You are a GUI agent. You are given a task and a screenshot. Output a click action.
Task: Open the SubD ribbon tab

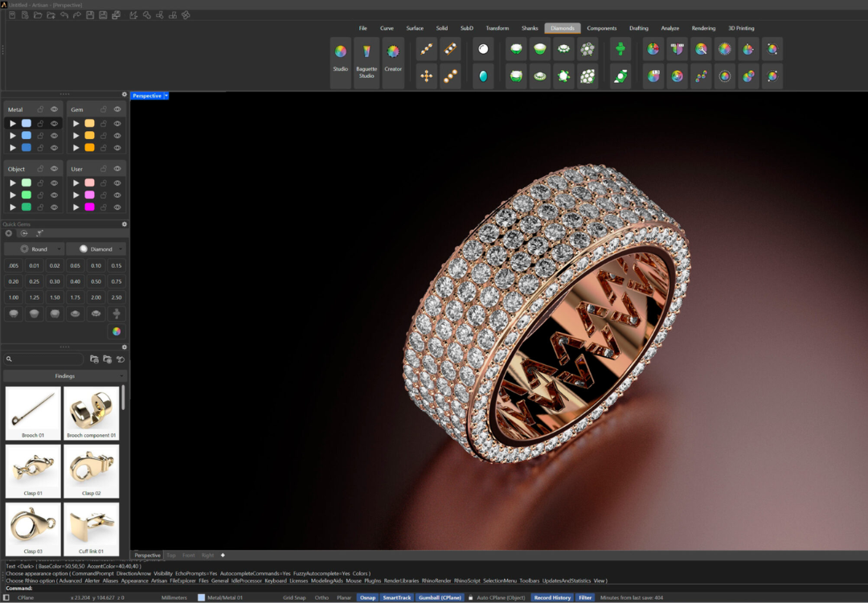467,28
